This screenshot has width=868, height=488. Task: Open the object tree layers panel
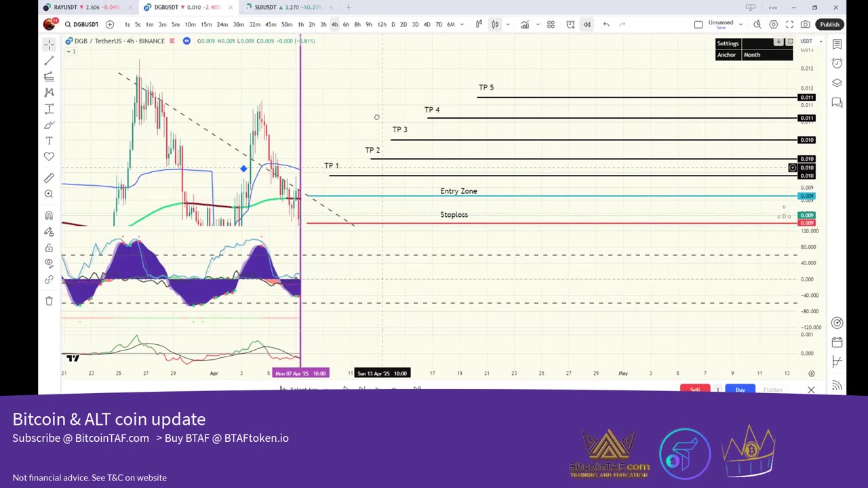[837, 83]
